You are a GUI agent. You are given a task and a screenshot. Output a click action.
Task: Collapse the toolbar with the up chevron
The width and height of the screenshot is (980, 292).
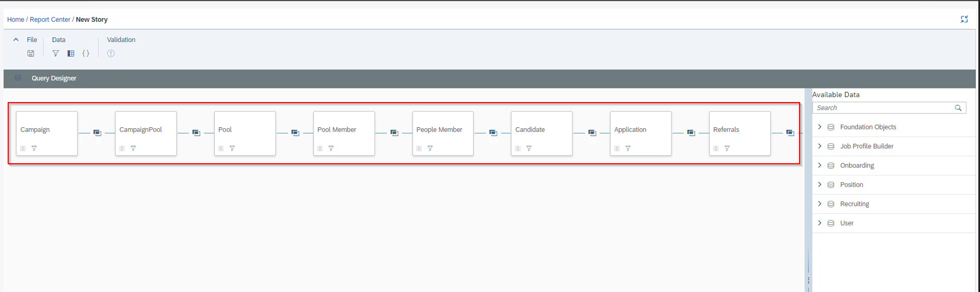coord(16,40)
